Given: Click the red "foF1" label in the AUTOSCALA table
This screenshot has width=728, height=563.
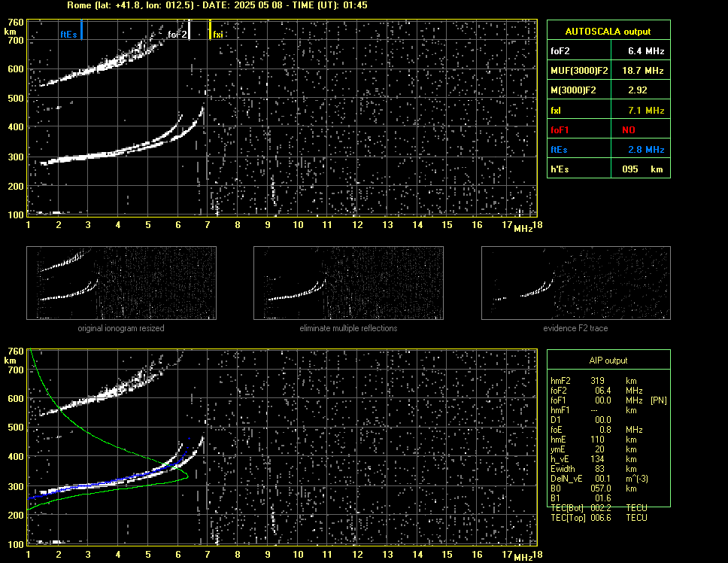Looking at the screenshot, I should [560, 130].
